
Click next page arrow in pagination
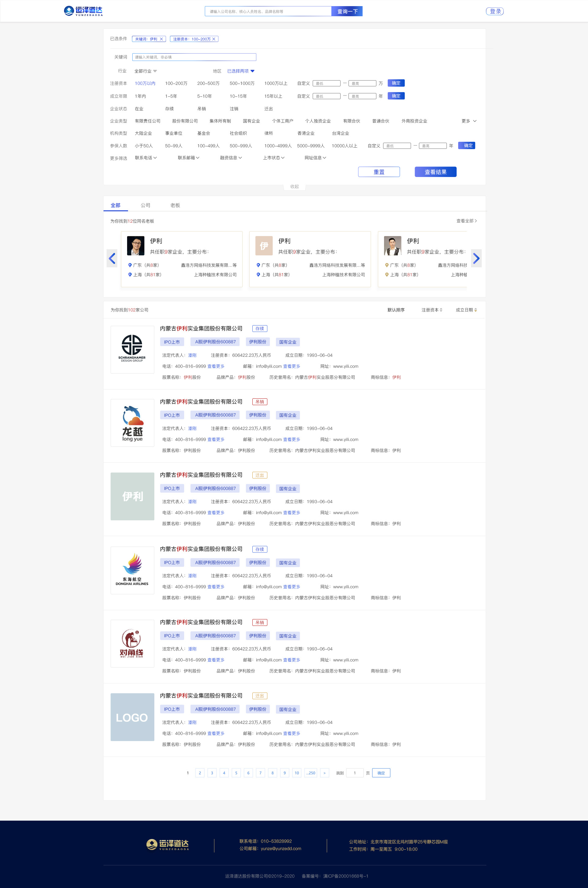coord(324,773)
